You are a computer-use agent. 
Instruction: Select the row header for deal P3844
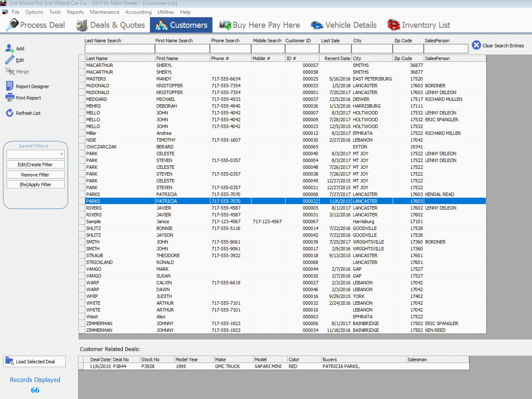click(81, 366)
